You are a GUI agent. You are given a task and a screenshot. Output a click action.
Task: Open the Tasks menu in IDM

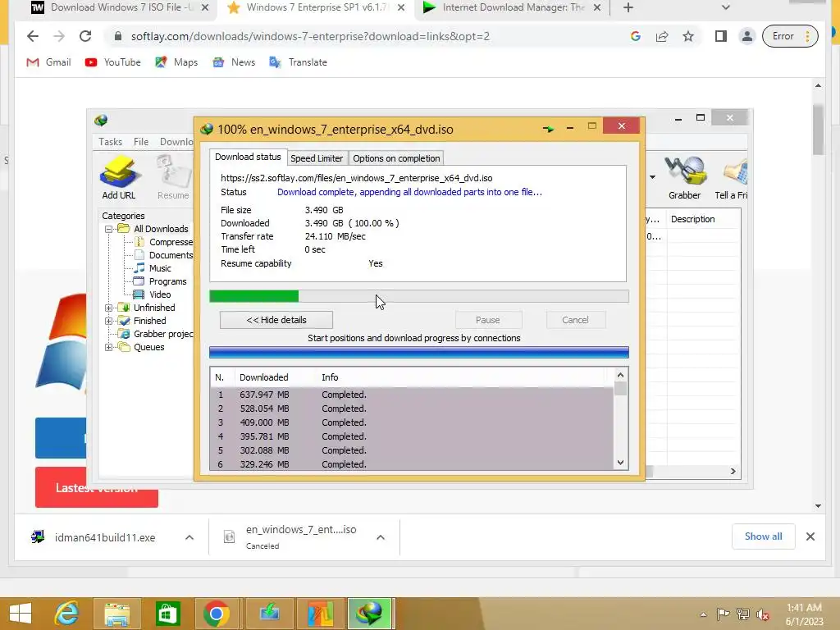coord(111,141)
